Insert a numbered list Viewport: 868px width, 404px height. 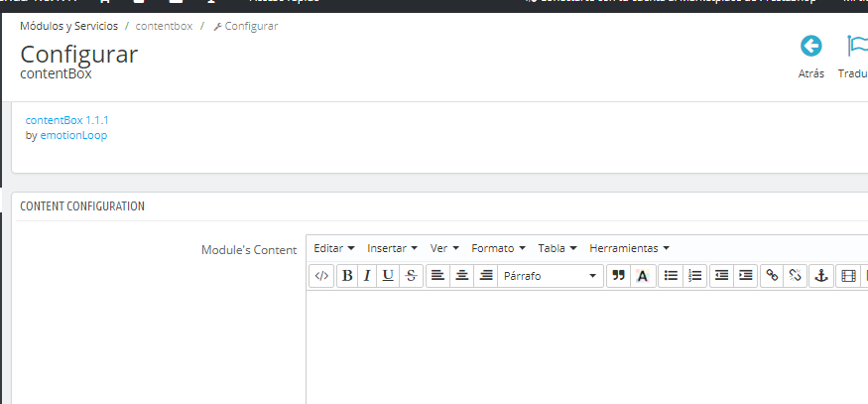[x=694, y=276]
